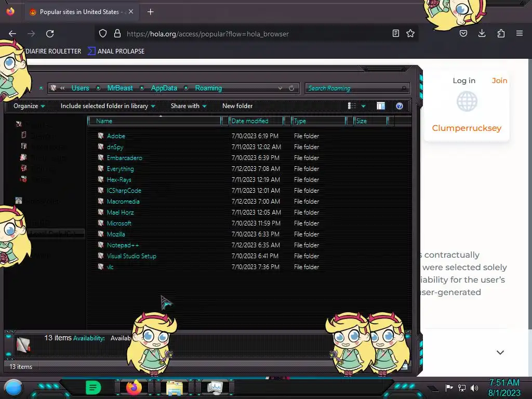Open the Windows Start orb
The height and width of the screenshot is (399, 532).
(14, 388)
